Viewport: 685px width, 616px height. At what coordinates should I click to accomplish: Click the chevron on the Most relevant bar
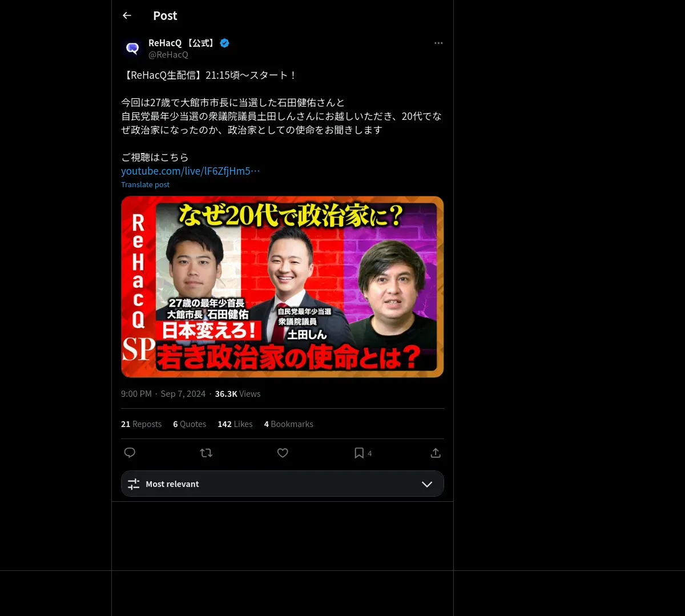427,484
